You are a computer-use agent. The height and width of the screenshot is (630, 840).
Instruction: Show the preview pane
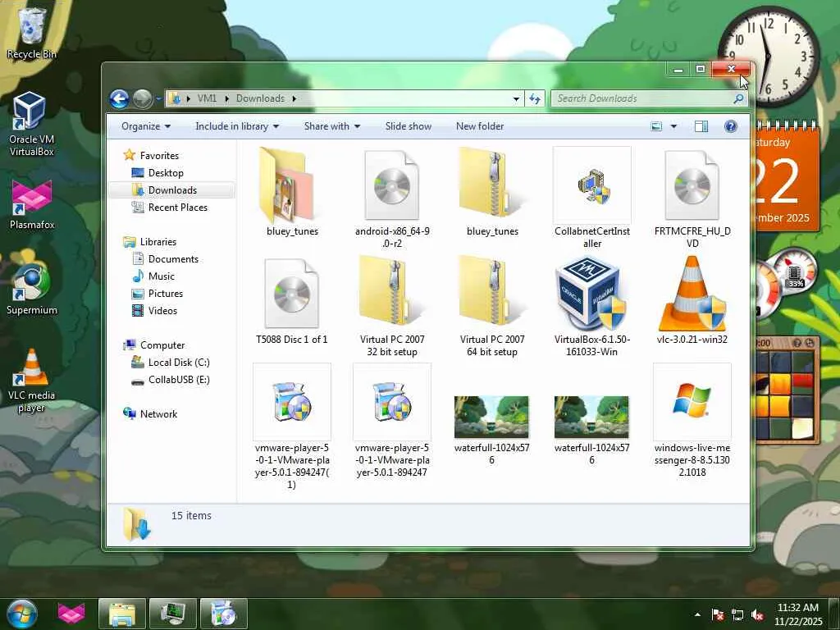click(701, 126)
